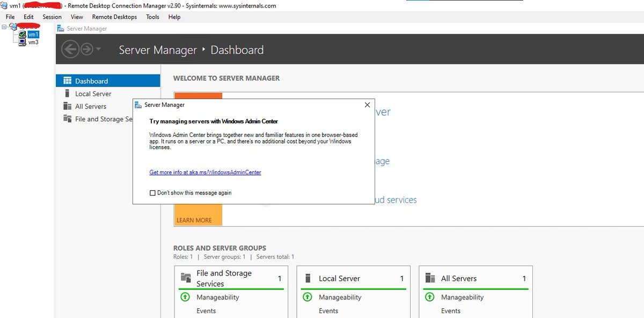Viewport: 644px width, 318px height.
Task: Click the ROLES AND SERVER GROUPS heading
Action: pyautogui.click(x=219, y=248)
